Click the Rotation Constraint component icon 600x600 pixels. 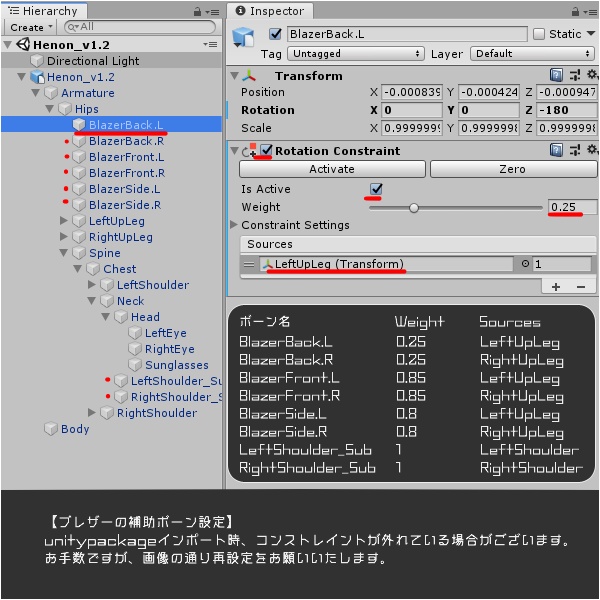[x=249, y=150]
